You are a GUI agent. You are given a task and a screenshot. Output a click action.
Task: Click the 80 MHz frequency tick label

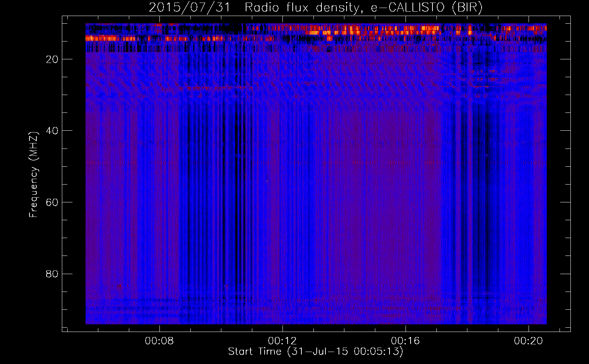click(52, 274)
